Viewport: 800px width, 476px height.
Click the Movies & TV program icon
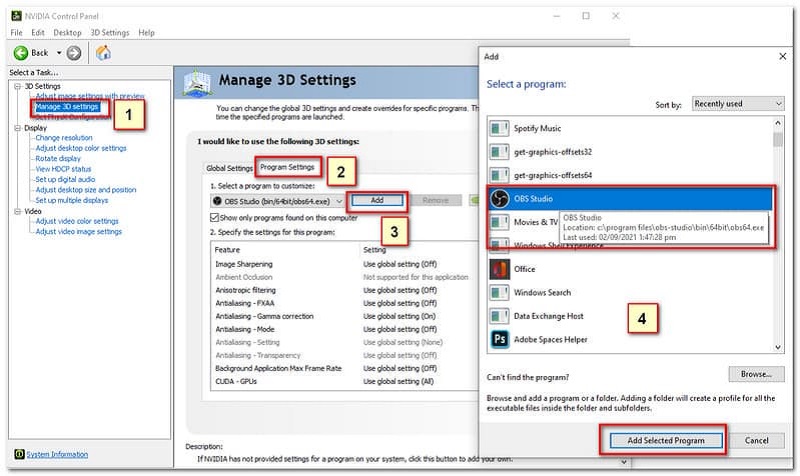point(499,222)
